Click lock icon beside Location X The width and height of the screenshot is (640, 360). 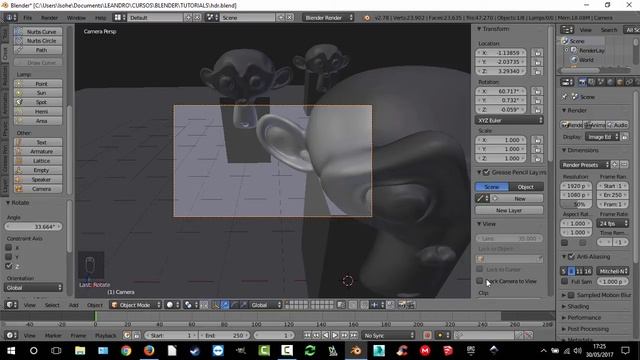pos(538,53)
